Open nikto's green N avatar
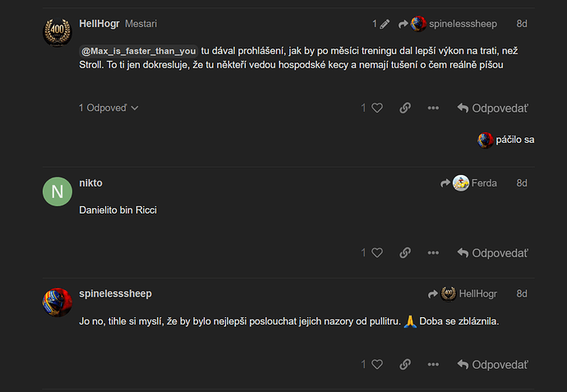The image size is (567, 392). point(57,191)
